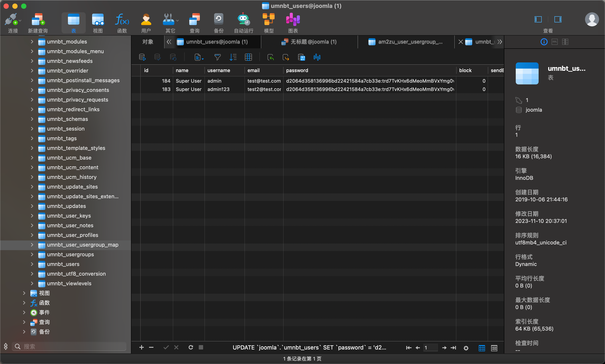Toggle the left sidebar visibility
Screen dimensions: 605x364
point(538,19)
